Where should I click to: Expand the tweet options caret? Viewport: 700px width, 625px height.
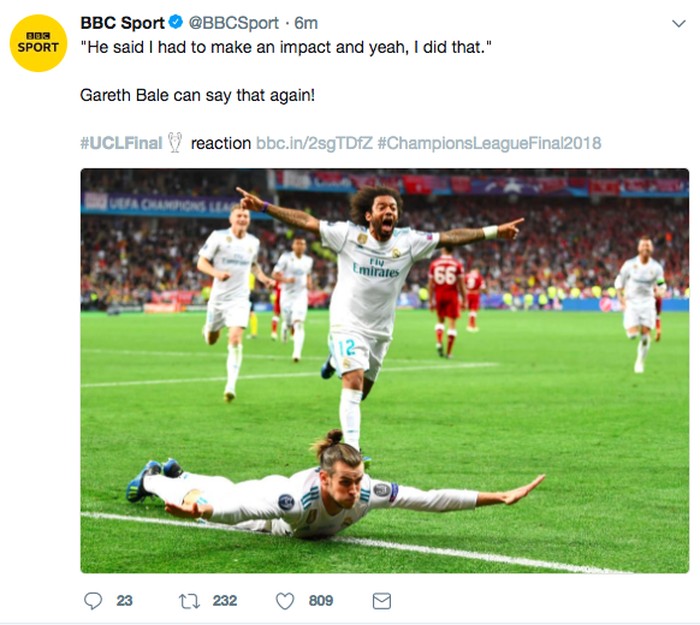[676, 24]
